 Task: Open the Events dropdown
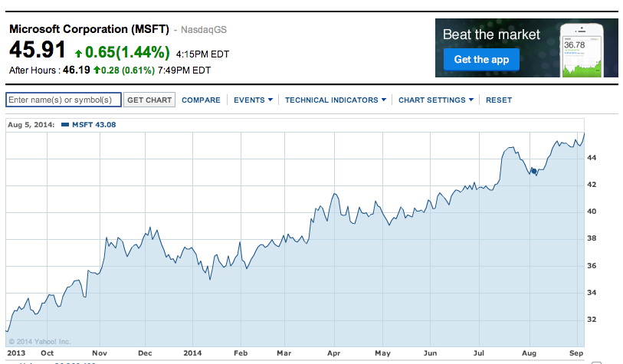pyautogui.click(x=252, y=100)
